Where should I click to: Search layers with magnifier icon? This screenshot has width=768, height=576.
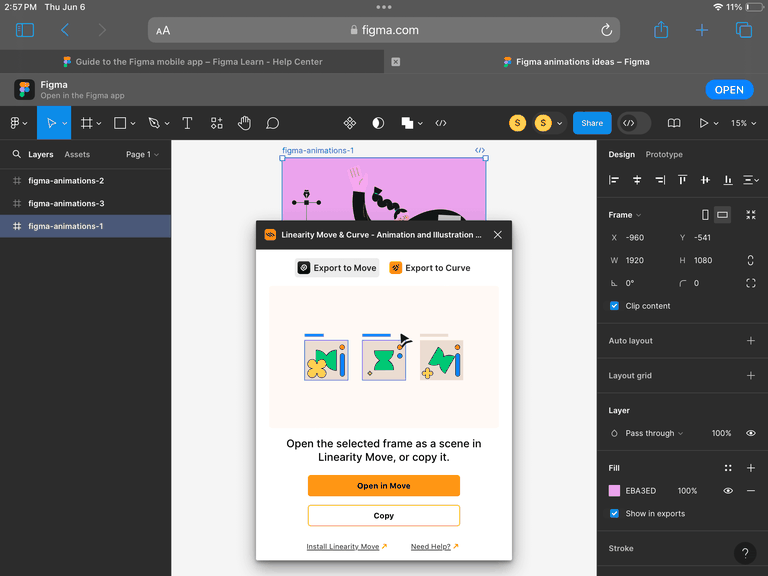coord(16,155)
